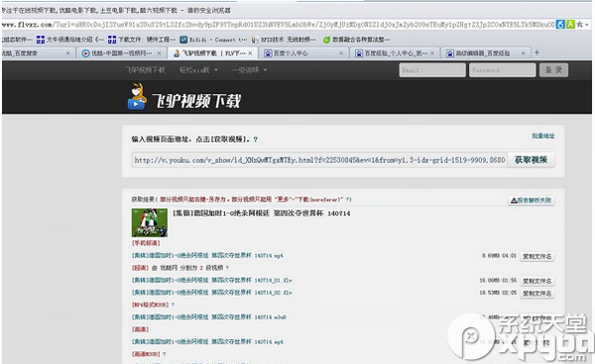Copy filename for the 140714_02.flv row

tap(536, 294)
